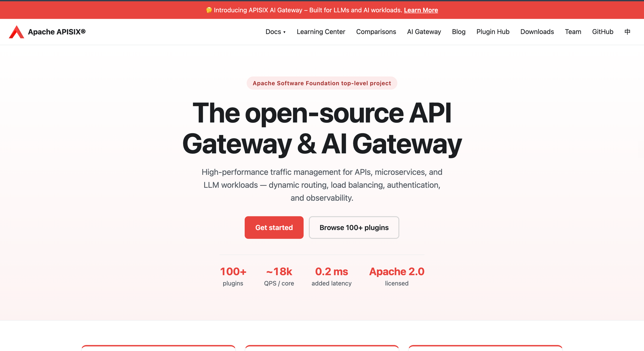Click the Get started button
Viewport: 644px width, 351px height.
tap(274, 227)
